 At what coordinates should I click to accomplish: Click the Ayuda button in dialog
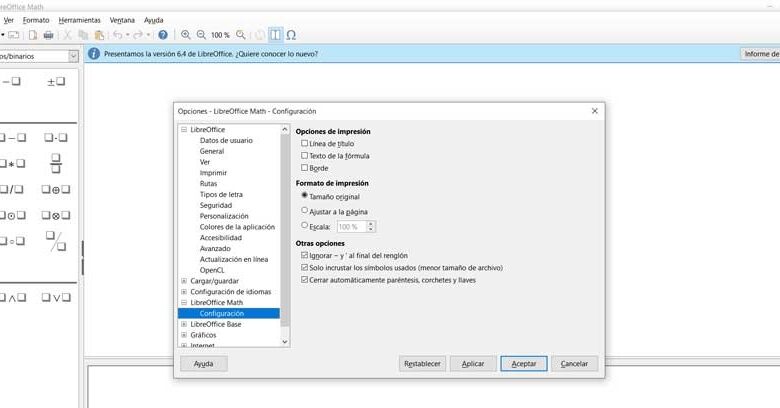203,364
